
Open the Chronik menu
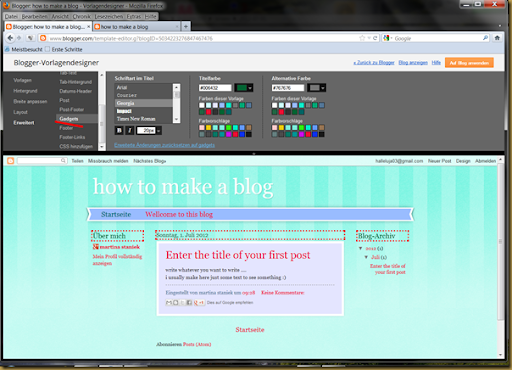point(82,16)
